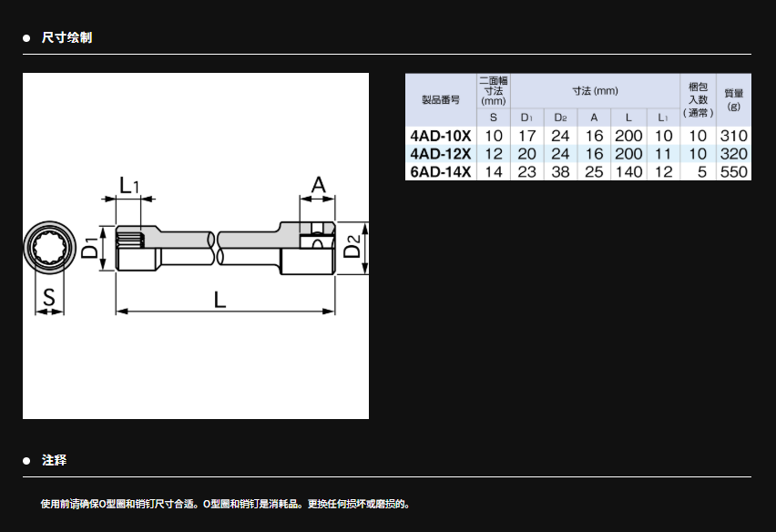Click the D1 dimension label on the drawing
Viewport: 776px width, 532px height.
tap(90, 248)
